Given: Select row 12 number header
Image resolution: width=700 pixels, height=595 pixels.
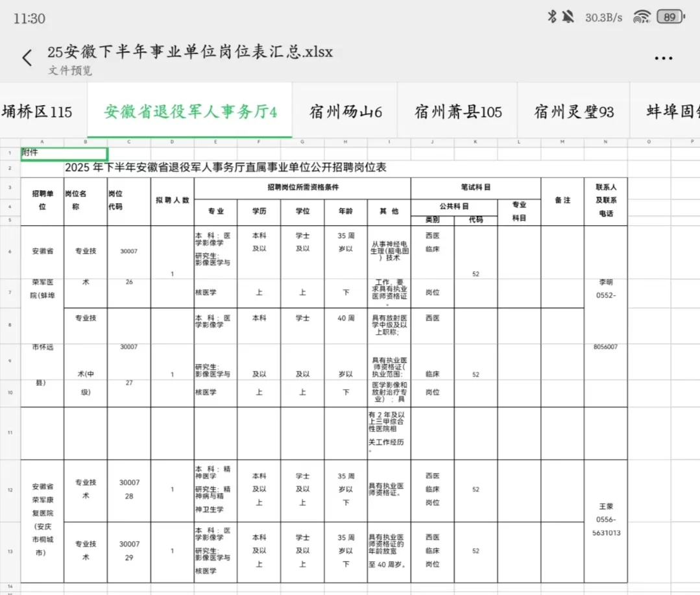Looking at the screenshot, I should 10,490.
